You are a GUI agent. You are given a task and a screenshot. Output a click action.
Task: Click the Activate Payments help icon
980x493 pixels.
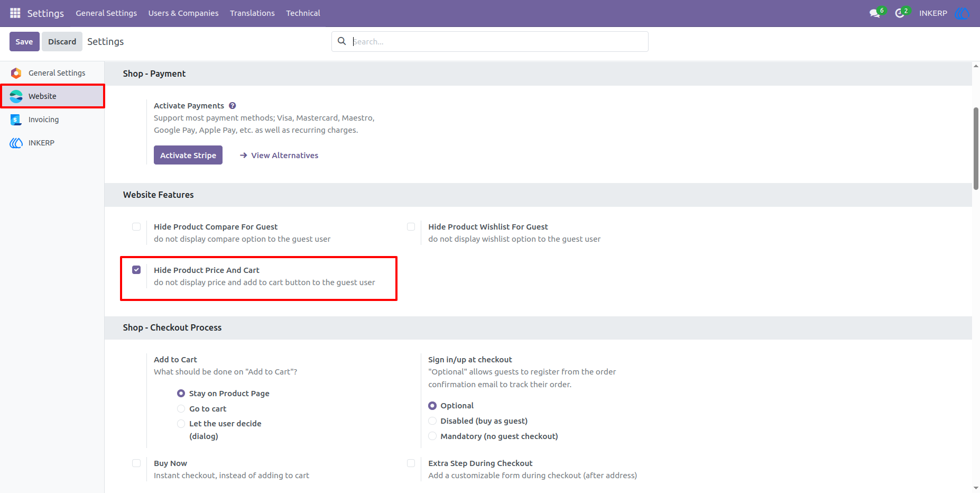coord(232,106)
